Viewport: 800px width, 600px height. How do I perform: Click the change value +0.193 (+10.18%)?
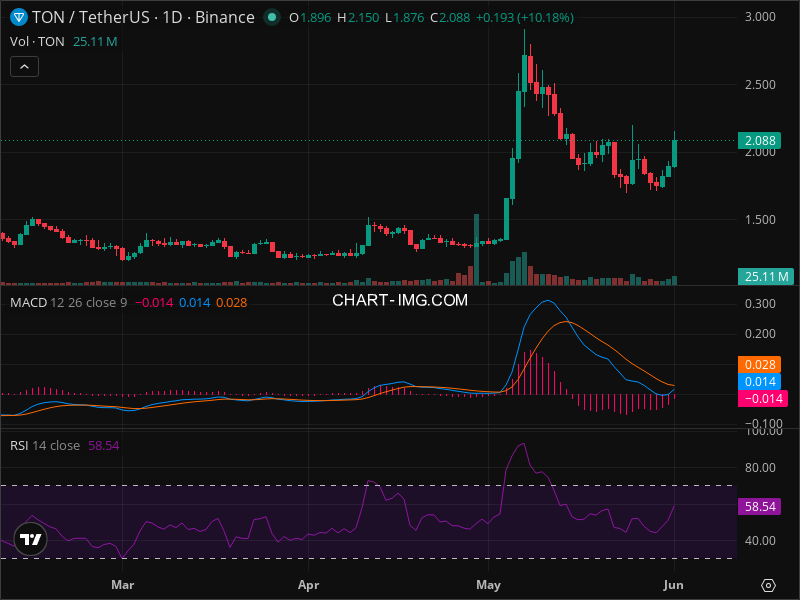[x=524, y=18]
